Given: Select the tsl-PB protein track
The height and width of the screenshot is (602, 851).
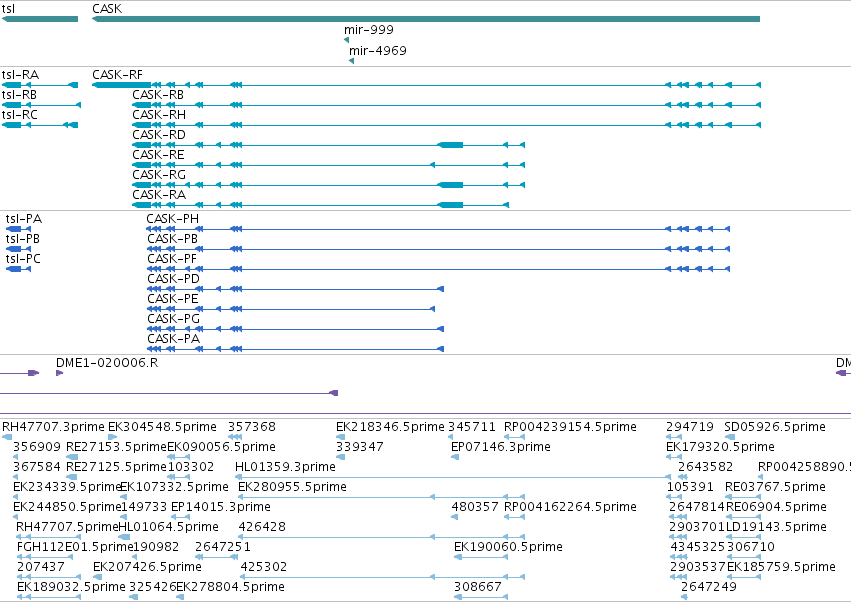Looking at the screenshot, I should pyautogui.click(x=18, y=249).
